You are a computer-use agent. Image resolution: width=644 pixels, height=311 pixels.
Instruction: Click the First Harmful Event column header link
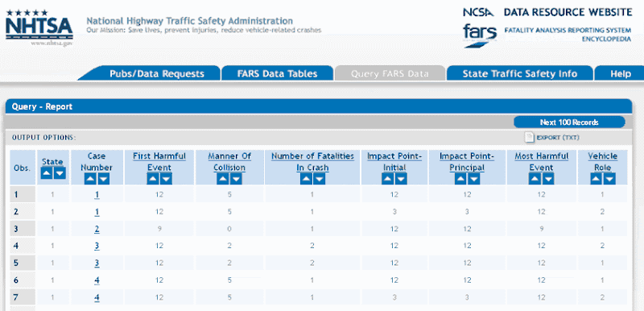click(x=159, y=162)
